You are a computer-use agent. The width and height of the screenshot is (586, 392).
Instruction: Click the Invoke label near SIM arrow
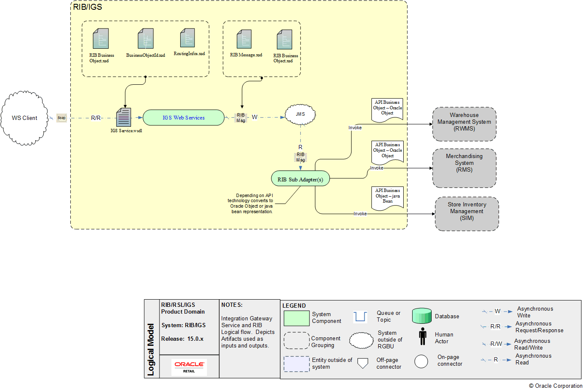[x=360, y=214]
